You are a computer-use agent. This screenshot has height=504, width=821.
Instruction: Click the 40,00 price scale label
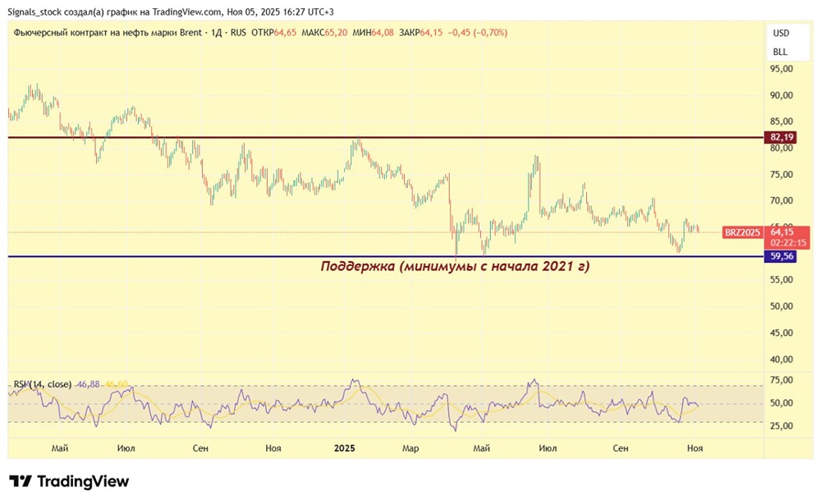click(782, 360)
